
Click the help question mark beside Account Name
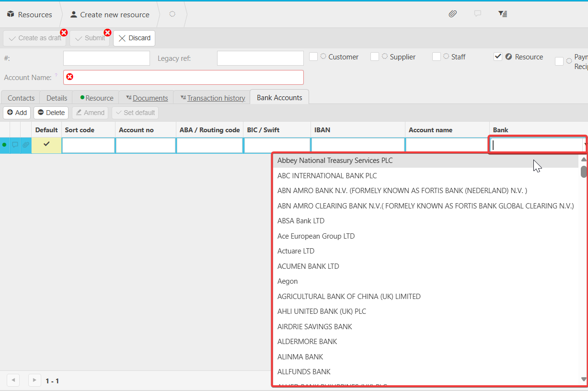pyautogui.click(x=56, y=75)
